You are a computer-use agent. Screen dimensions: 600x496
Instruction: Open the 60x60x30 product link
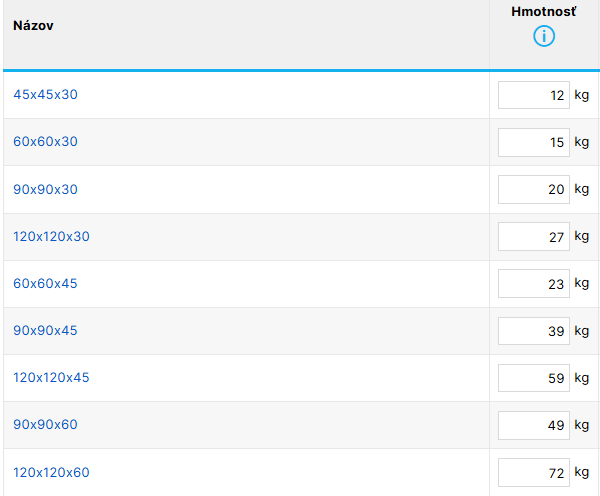click(46, 142)
